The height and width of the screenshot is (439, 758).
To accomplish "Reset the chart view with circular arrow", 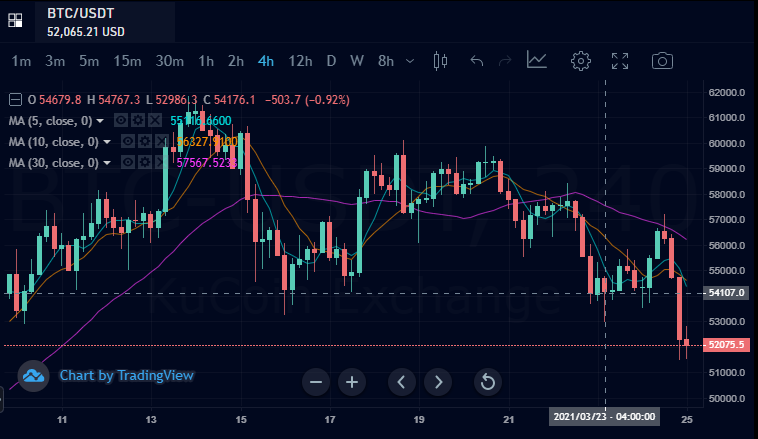I will point(487,382).
